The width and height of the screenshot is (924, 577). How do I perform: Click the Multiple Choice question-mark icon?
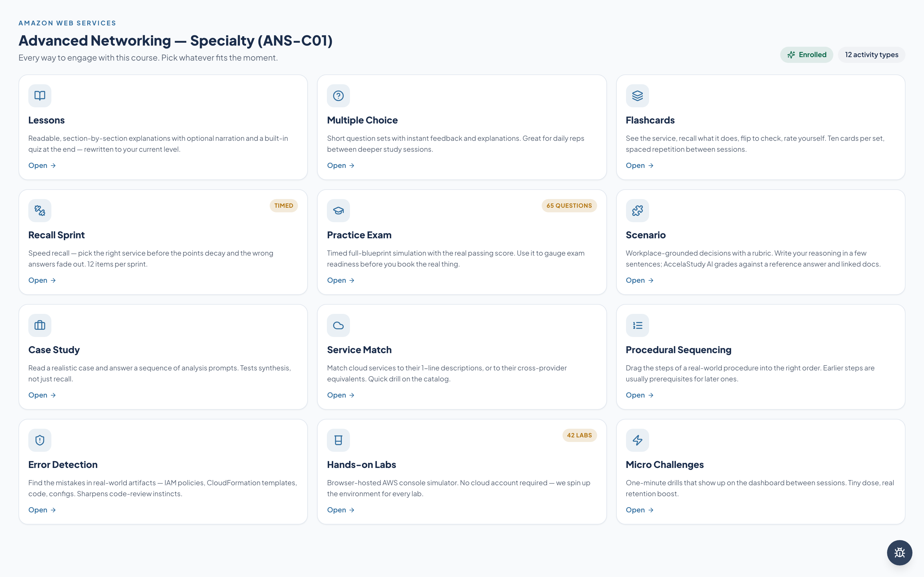coord(338,95)
